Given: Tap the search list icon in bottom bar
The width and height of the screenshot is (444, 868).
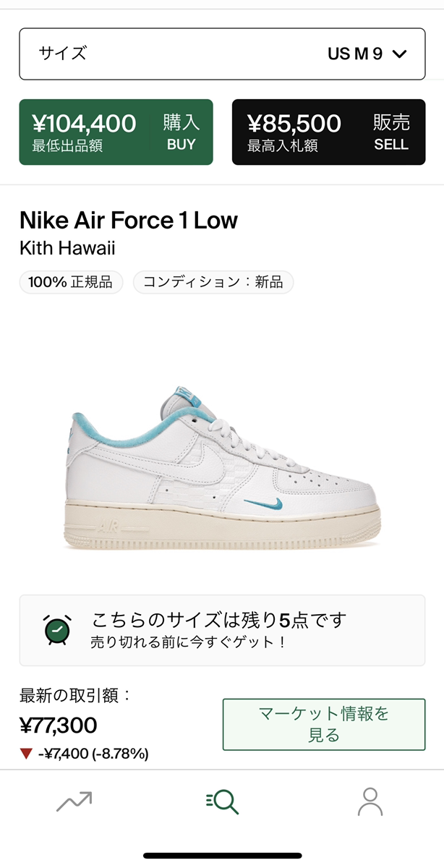Looking at the screenshot, I should point(222,801).
